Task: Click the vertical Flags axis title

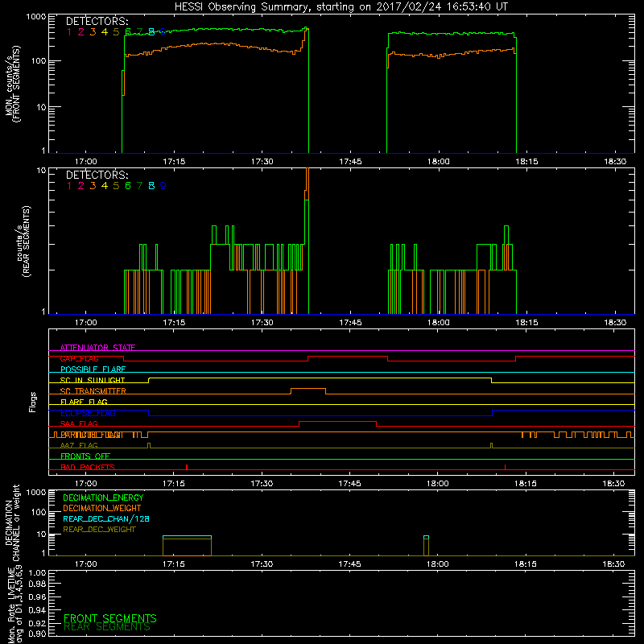Action: 33,402
